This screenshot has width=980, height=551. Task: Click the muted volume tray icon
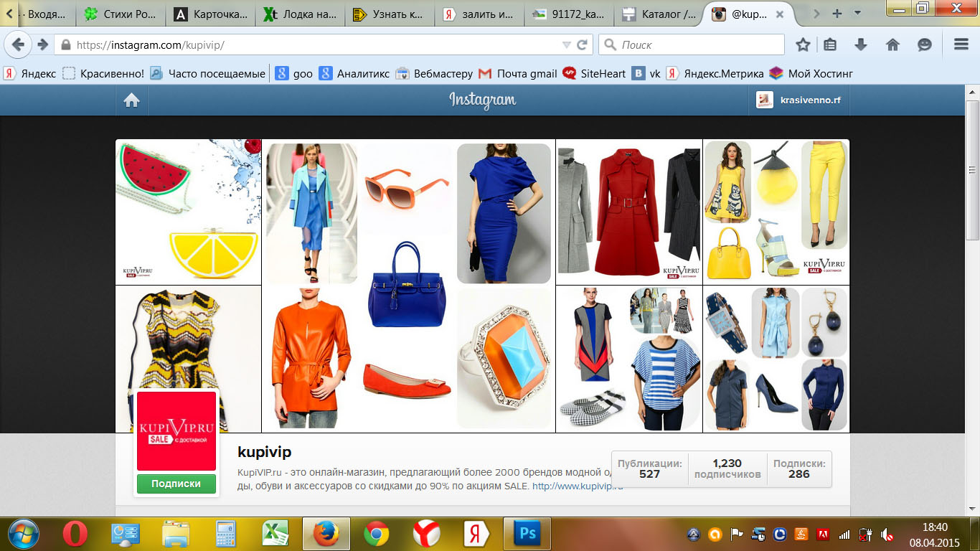887,534
